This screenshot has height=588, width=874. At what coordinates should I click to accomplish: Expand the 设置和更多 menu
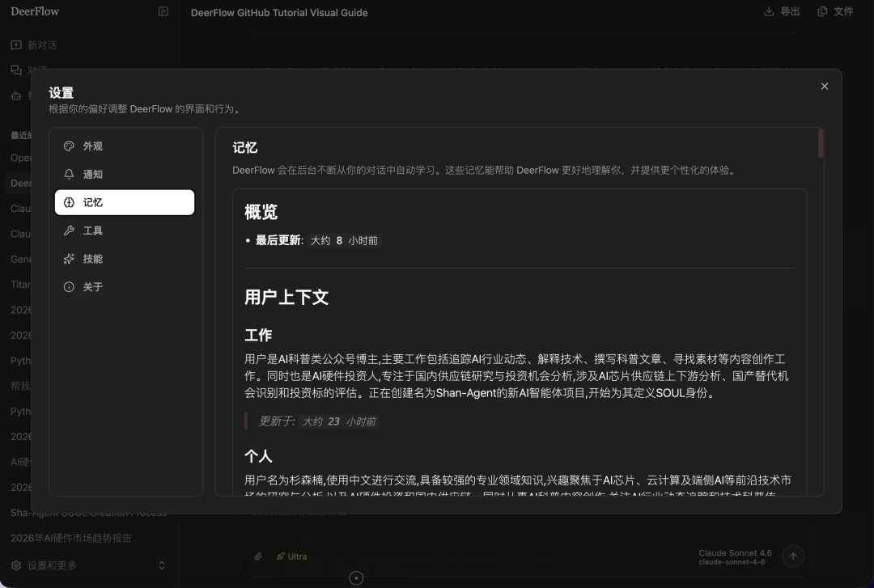click(51, 565)
